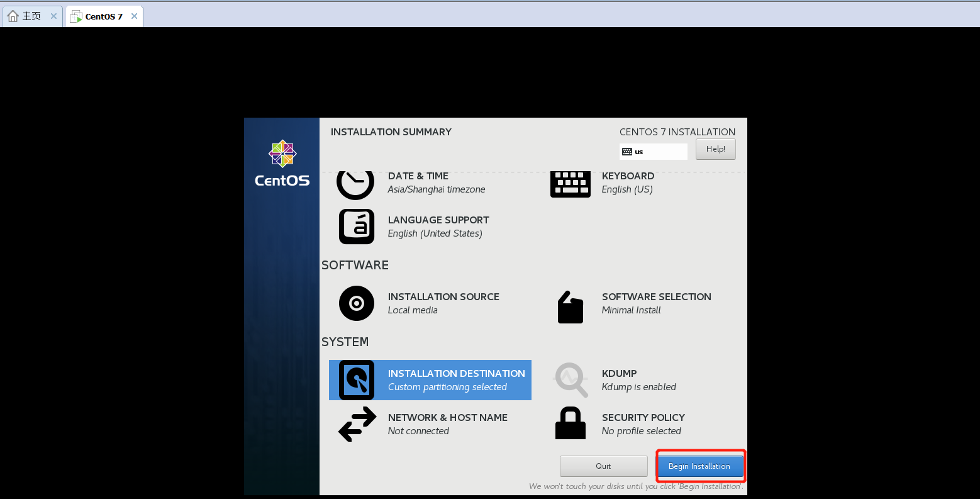Screen dimensions: 980x499
Task: Select English (United States) text
Action: (435, 233)
